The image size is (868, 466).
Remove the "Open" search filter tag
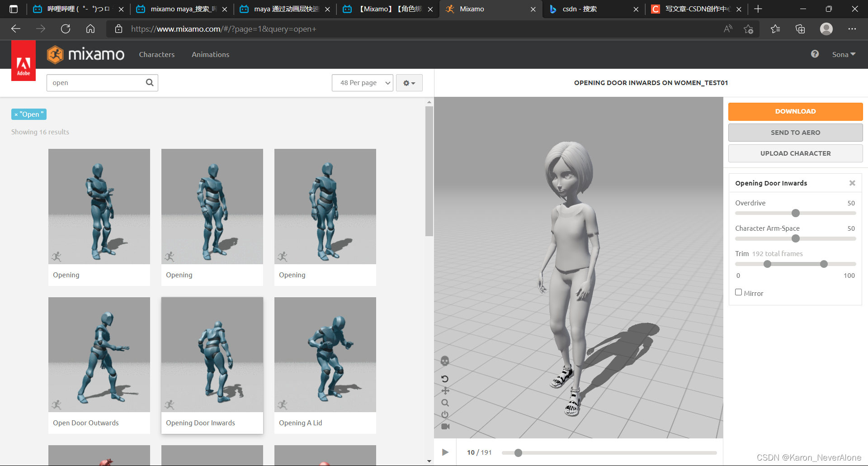(16, 114)
